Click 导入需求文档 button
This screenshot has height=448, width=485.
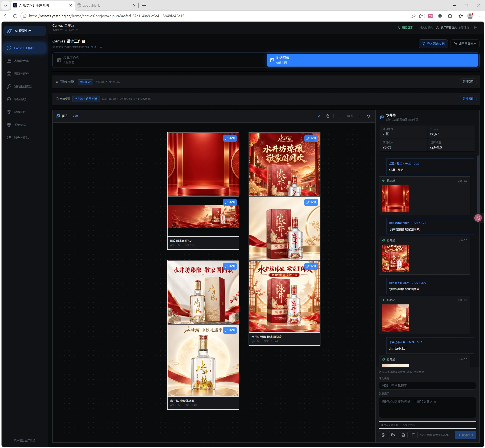[x=433, y=44]
